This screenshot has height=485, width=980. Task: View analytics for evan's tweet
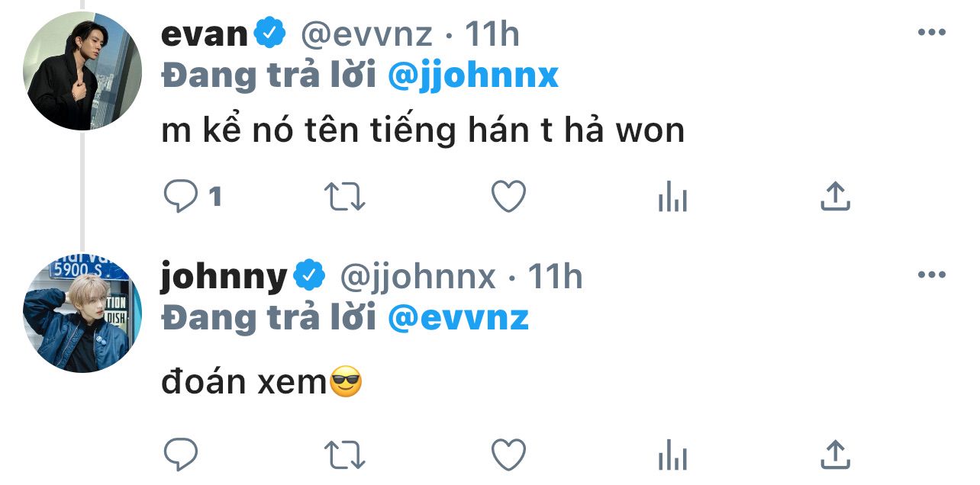672,198
